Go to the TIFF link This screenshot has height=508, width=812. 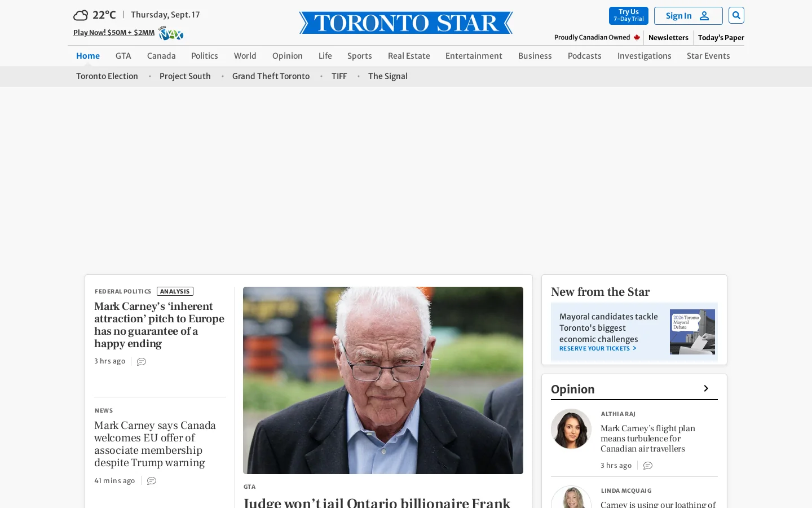(339, 76)
